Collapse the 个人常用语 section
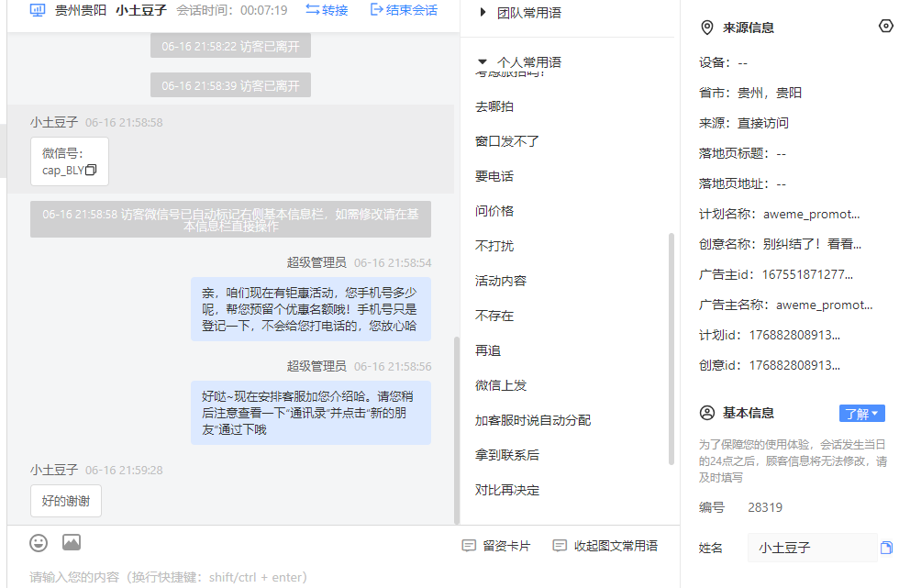 [x=483, y=61]
